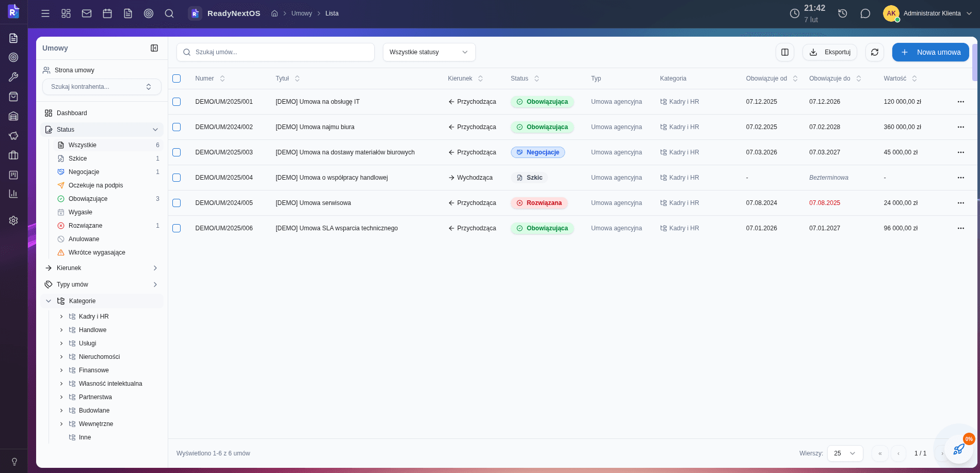Open Dashboard in Umowy panel

(72, 113)
